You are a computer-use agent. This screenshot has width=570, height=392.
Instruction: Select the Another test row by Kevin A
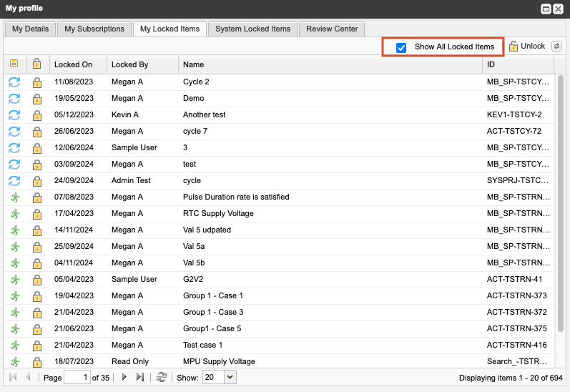(204, 115)
